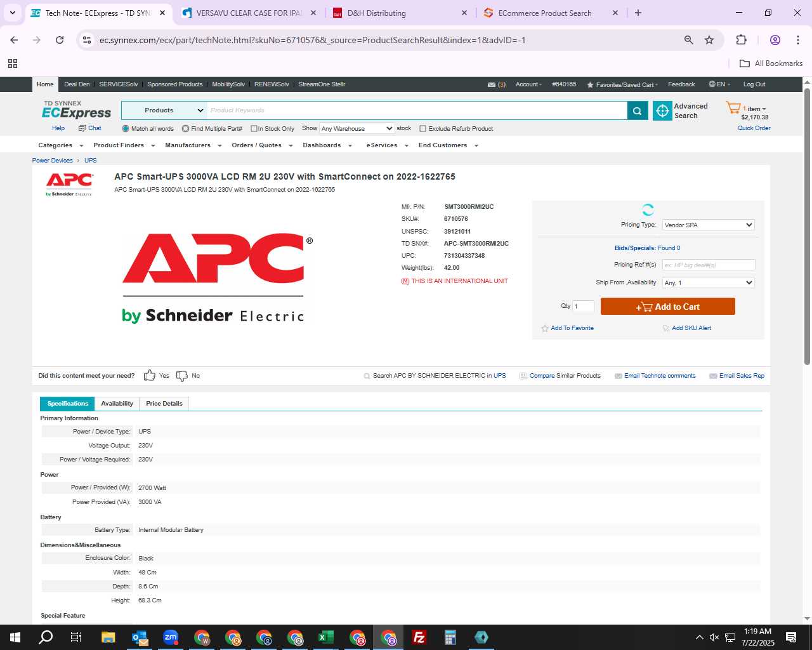Click the Feedback link
This screenshot has width=812, height=650.
681,84
